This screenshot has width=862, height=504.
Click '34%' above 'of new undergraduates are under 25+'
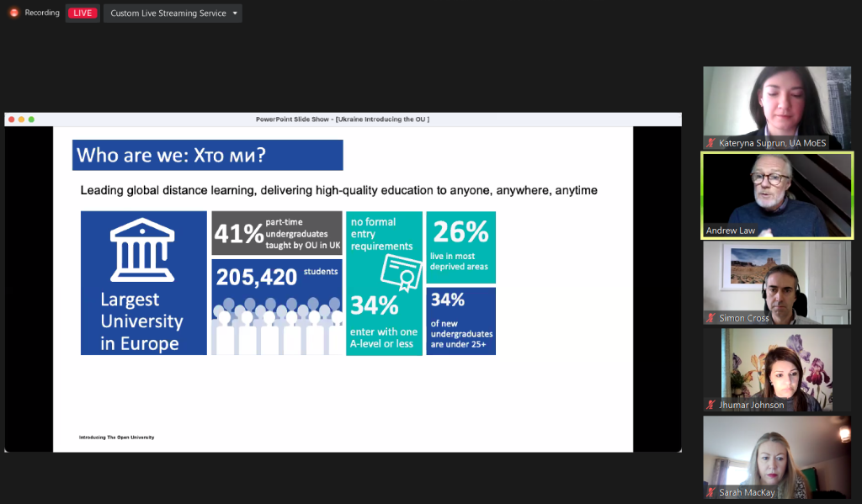[448, 300]
